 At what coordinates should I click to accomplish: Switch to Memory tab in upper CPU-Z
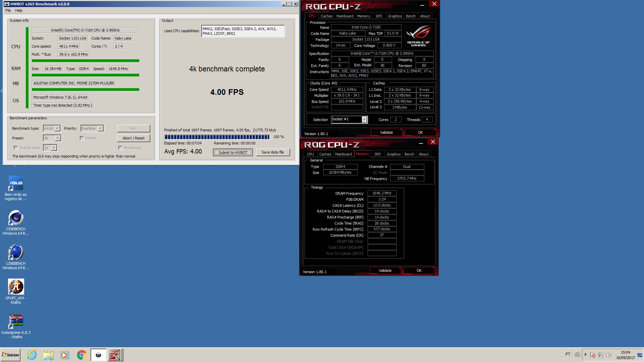(x=364, y=16)
